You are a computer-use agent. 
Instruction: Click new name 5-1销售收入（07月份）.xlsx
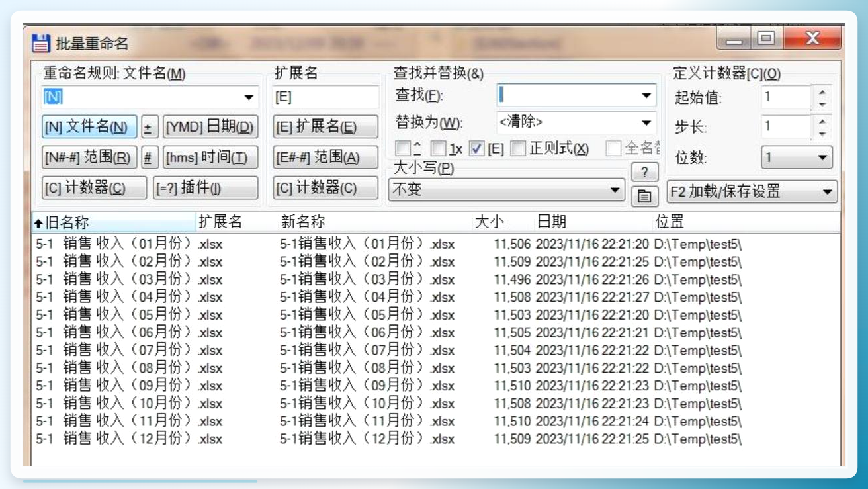click(367, 350)
